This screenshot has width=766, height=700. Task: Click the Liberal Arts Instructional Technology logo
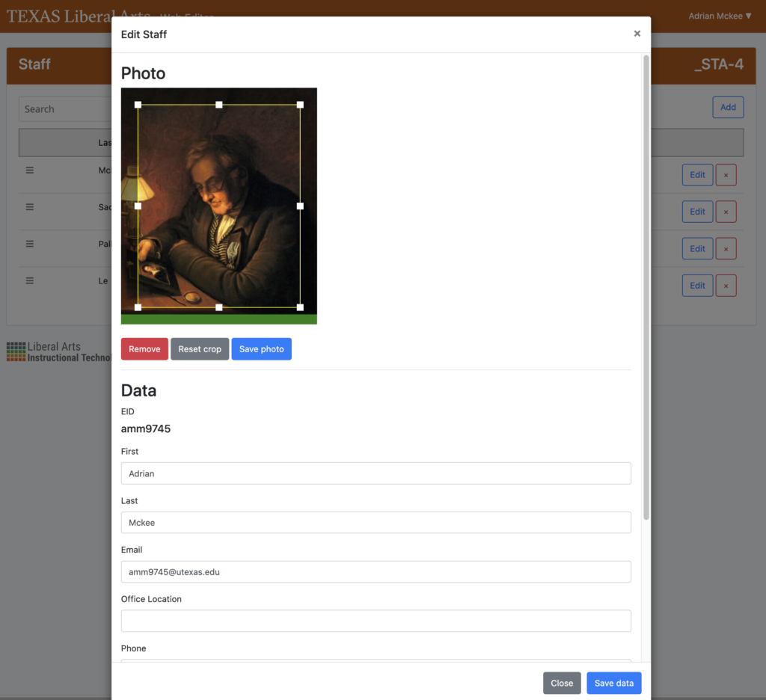pyautogui.click(x=59, y=351)
